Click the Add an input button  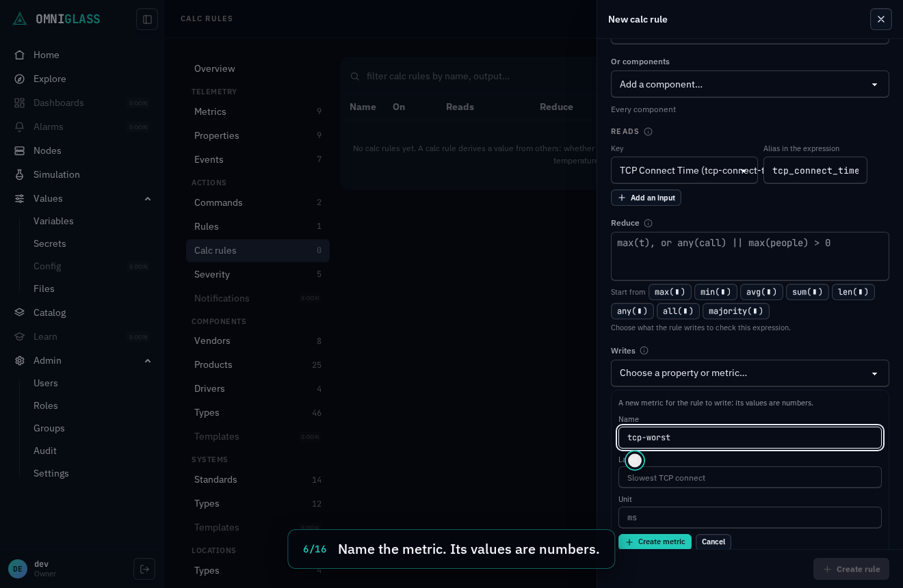coord(646,198)
